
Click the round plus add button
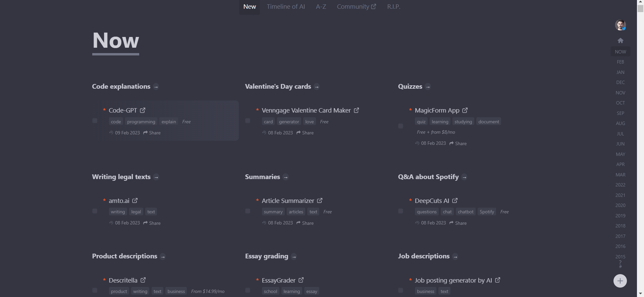(620, 281)
